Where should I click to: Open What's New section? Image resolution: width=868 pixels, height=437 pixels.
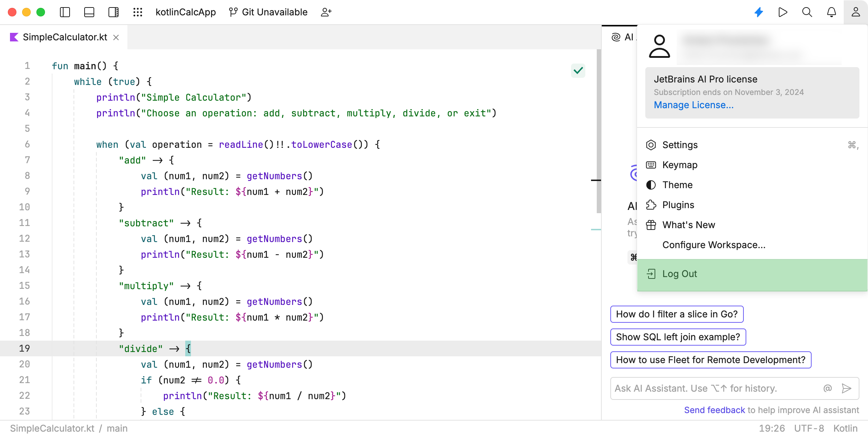(687, 224)
